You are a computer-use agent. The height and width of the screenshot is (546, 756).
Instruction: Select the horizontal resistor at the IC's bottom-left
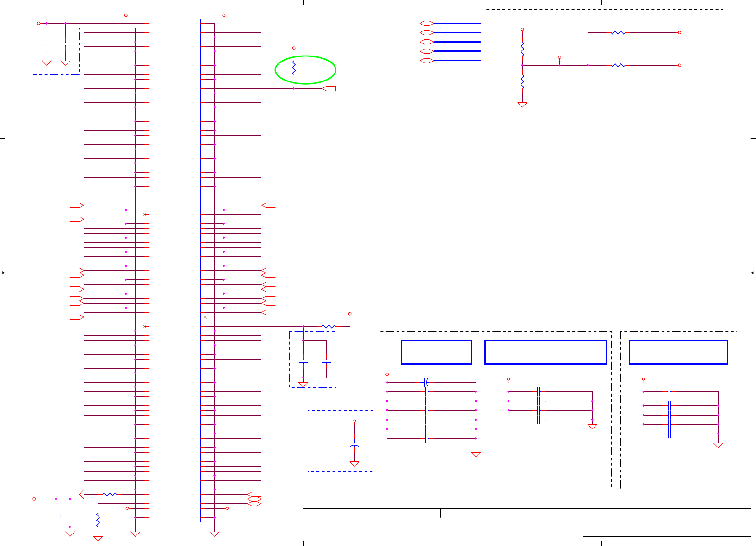click(x=110, y=494)
